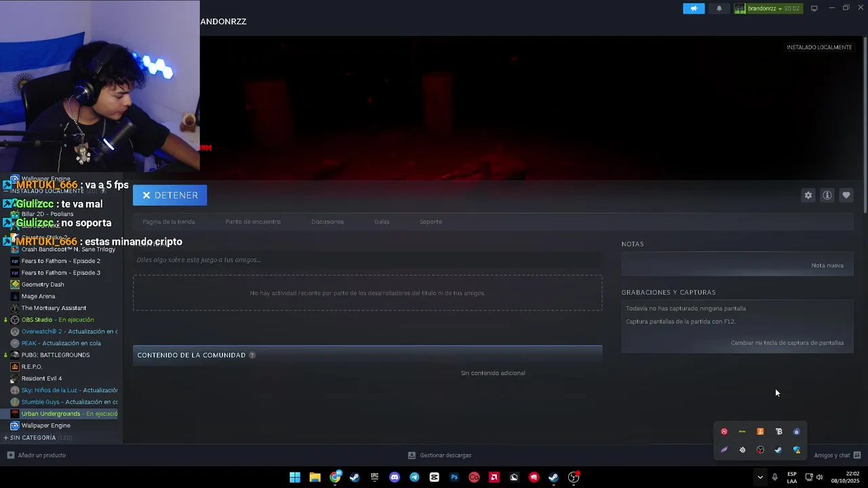Screen dimensions: 868x488
Task: Open the Windows Start menu
Action: (295, 477)
